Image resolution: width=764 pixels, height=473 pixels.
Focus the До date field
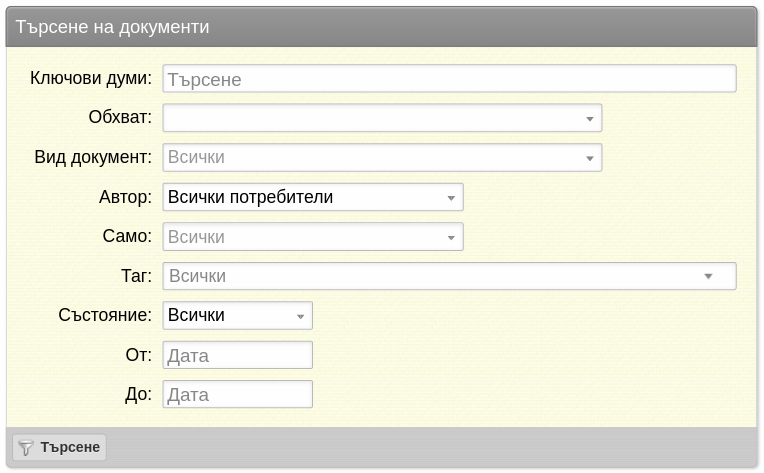click(238, 394)
